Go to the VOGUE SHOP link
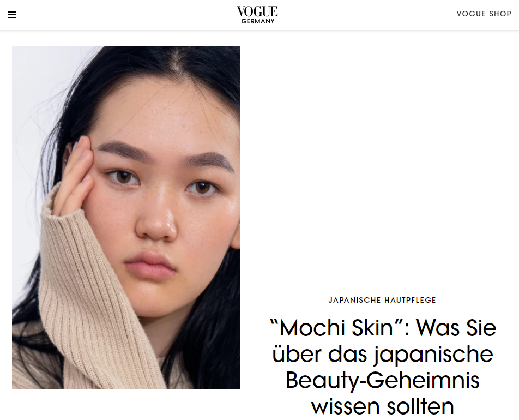Screen dimensions: 519x420 click(484, 14)
